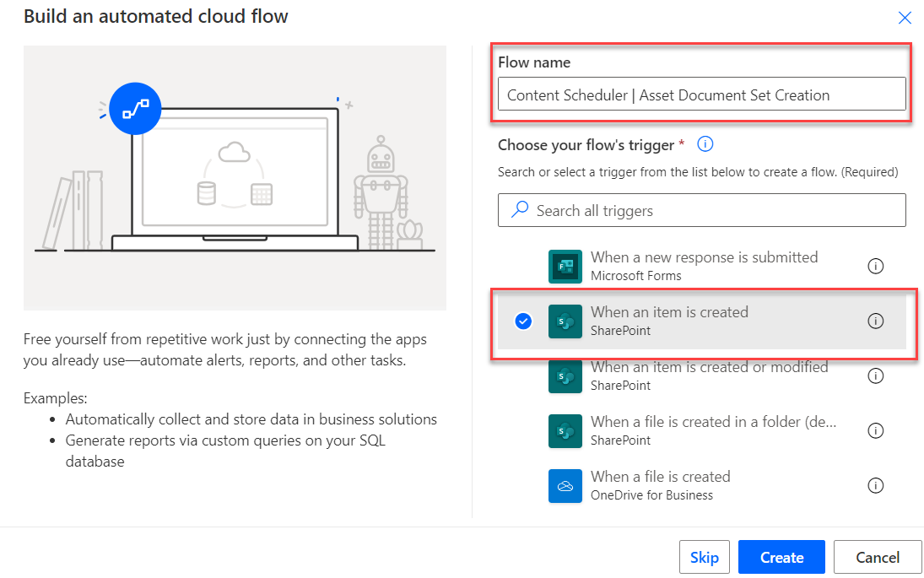Open info for 'When an item is created'
The image size is (924, 578).
click(875, 321)
